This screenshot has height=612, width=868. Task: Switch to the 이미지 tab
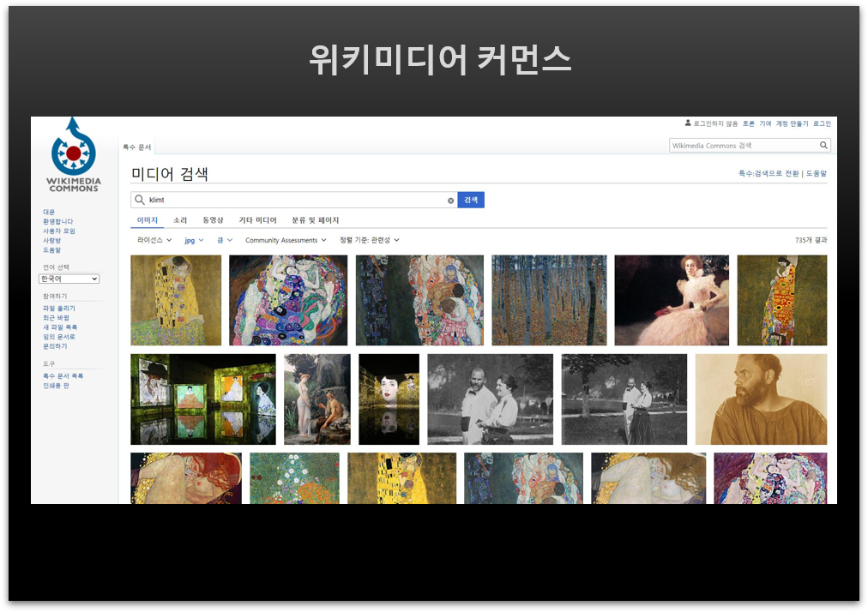pyautogui.click(x=148, y=220)
